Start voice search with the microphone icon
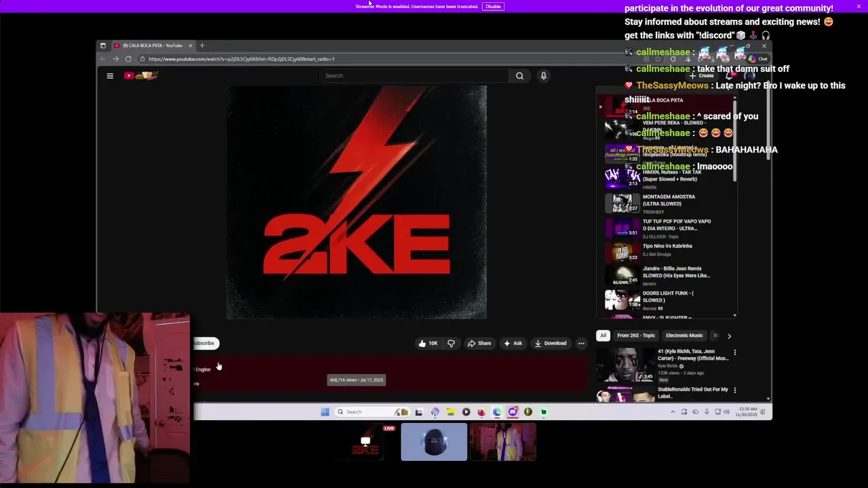This screenshot has height=488, width=868. tap(543, 76)
